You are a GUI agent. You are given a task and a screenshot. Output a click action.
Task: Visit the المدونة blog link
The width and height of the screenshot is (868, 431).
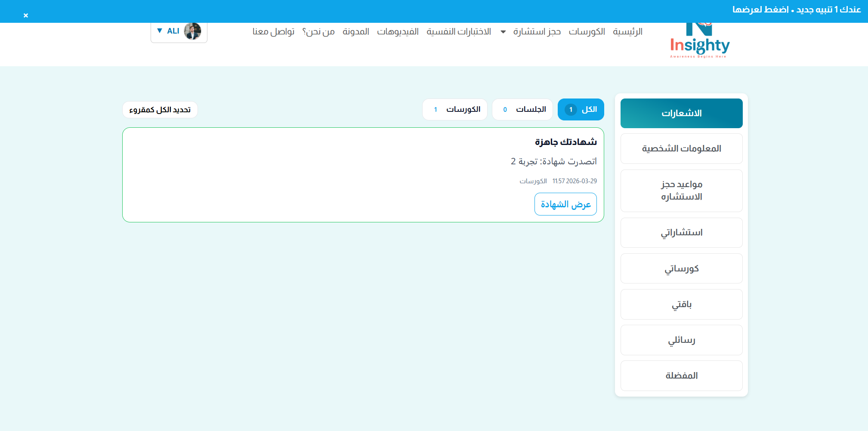[355, 32]
